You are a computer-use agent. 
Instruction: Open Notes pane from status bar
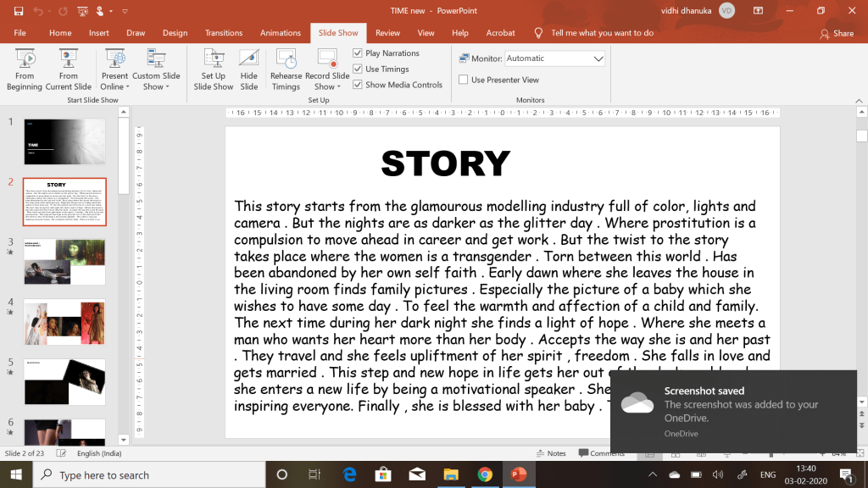(551, 453)
